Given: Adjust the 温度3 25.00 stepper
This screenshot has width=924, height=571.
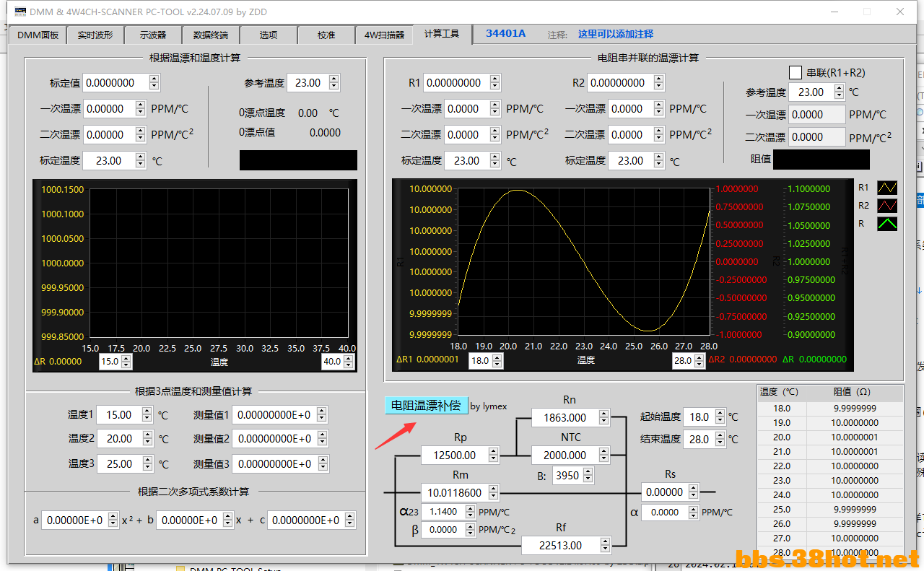Looking at the screenshot, I should click(147, 464).
